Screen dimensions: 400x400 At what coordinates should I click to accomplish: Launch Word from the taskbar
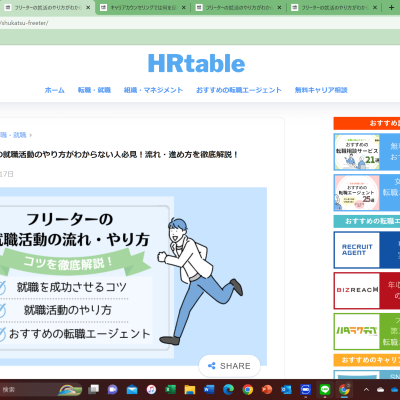point(209,389)
